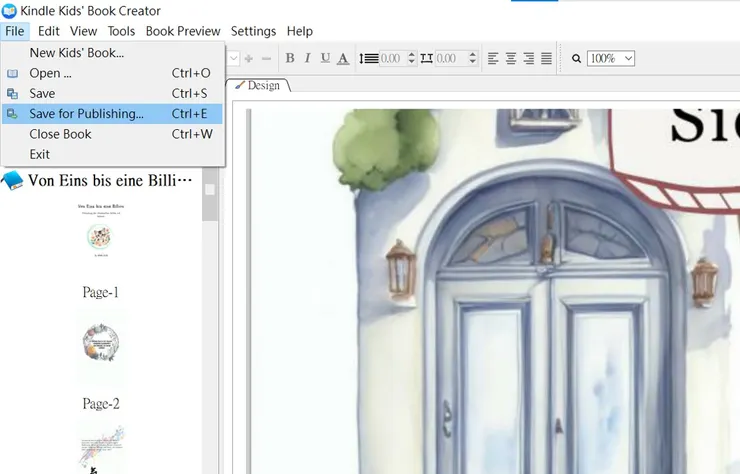Click the Italic formatting icon
Screen dimensions: 740x474
click(x=307, y=58)
